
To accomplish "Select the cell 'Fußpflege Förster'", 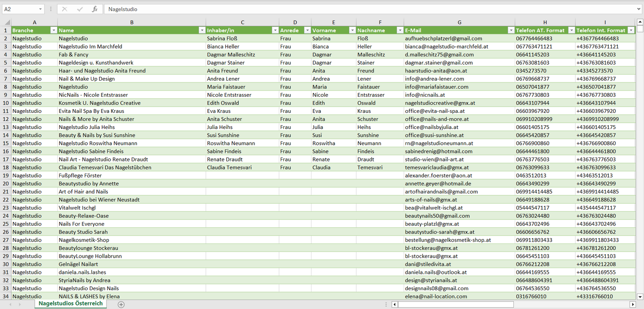I will coord(131,175).
